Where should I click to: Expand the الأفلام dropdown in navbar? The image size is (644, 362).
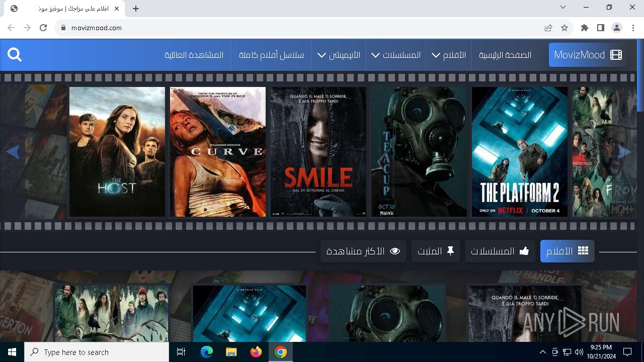[x=449, y=55]
